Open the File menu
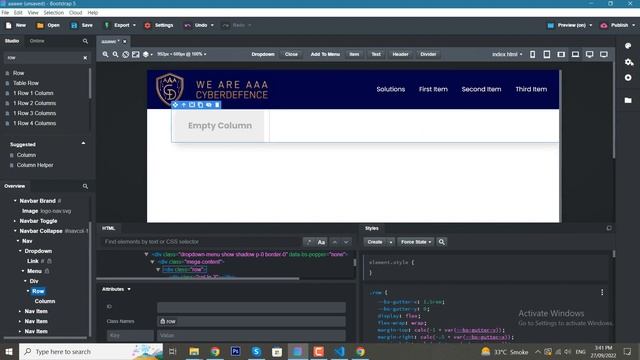 [x=5, y=13]
